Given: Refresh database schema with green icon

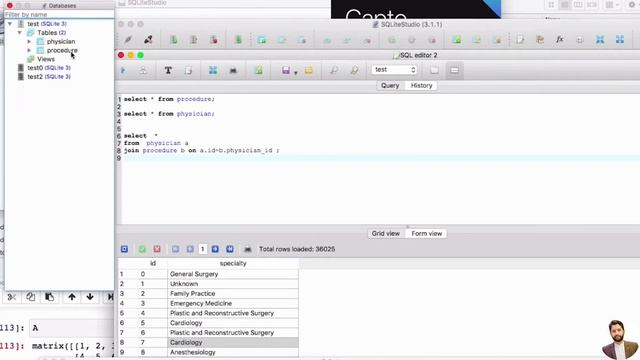Looking at the screenshot, I should click(238, 40).
